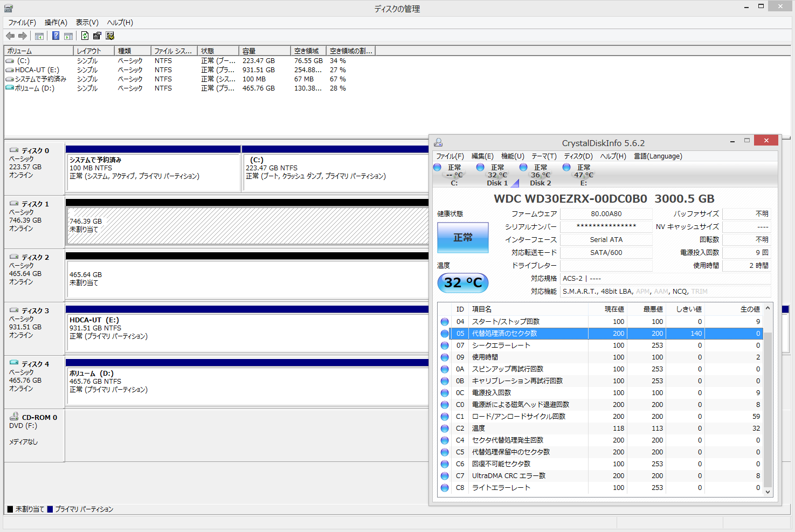Click the scroll down arrow in SMART list
This screenshot has height=532, width=795.
(768, 492)
